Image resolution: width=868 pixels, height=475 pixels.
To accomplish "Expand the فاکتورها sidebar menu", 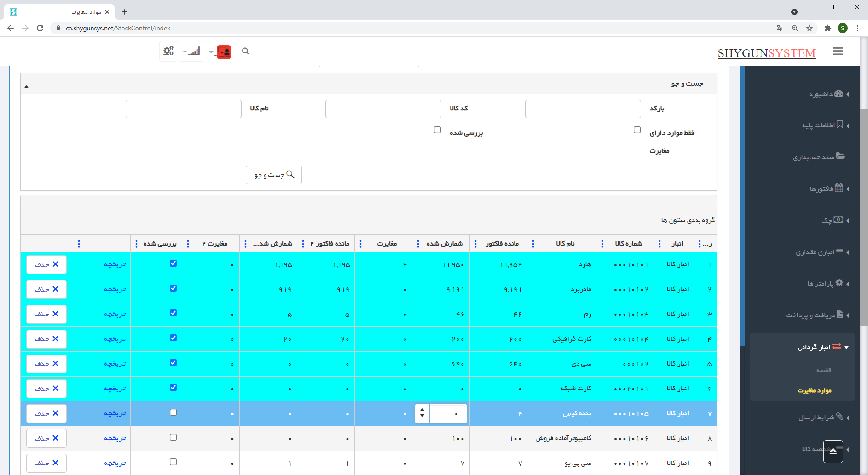I will (826, 189).
